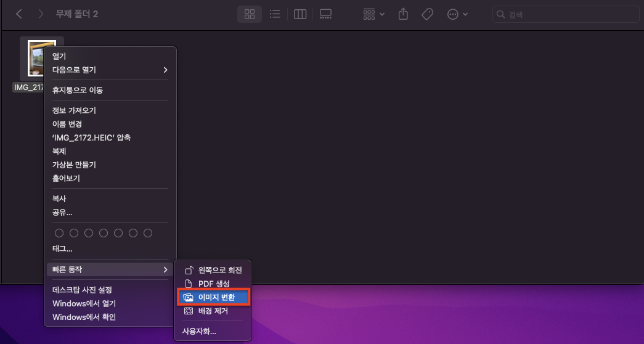Expand the 빠른 동작 submenu arrow
The width and height of the screenshot is (644, 344).
click(166, 269)
